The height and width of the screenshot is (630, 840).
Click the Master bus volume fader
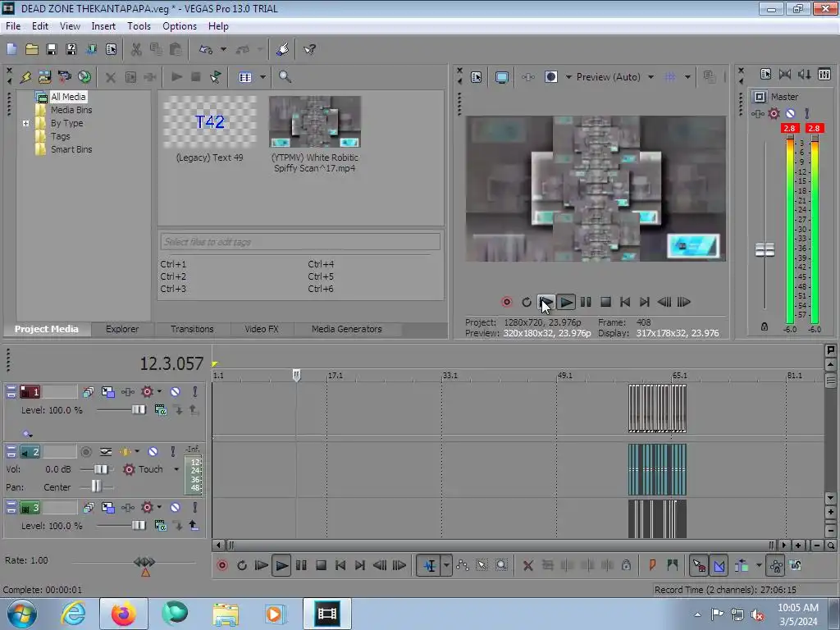765,249
